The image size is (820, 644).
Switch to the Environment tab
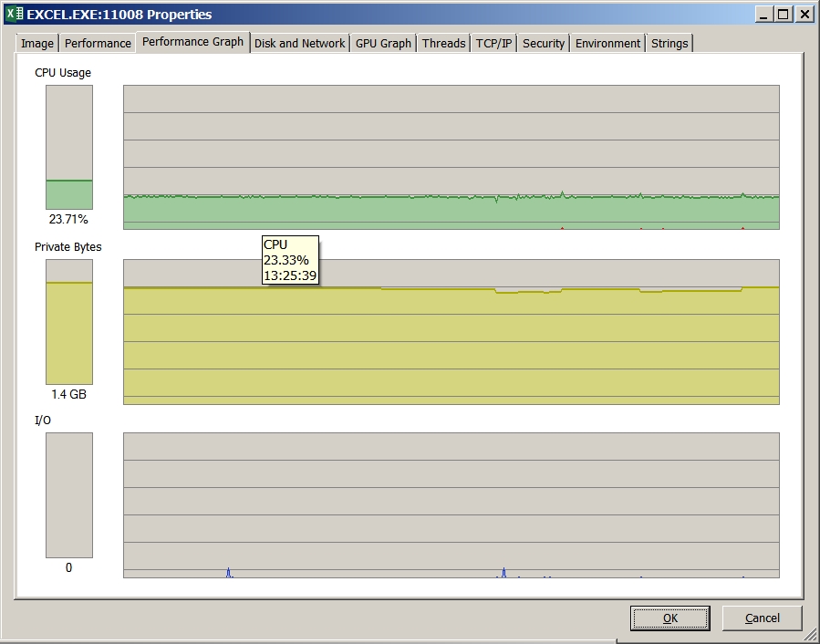[x=607, y=44]
